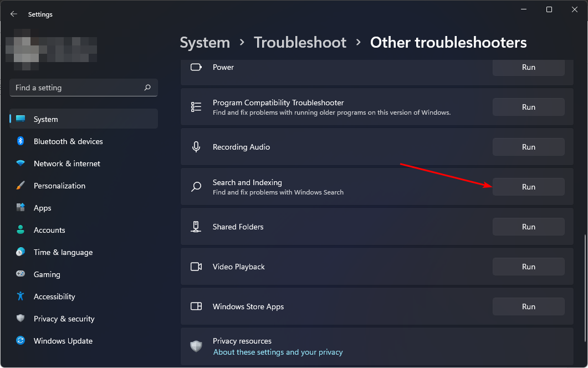Click the Windows Store Apps label
Screen dimensions: 588x368
[248, 306]
